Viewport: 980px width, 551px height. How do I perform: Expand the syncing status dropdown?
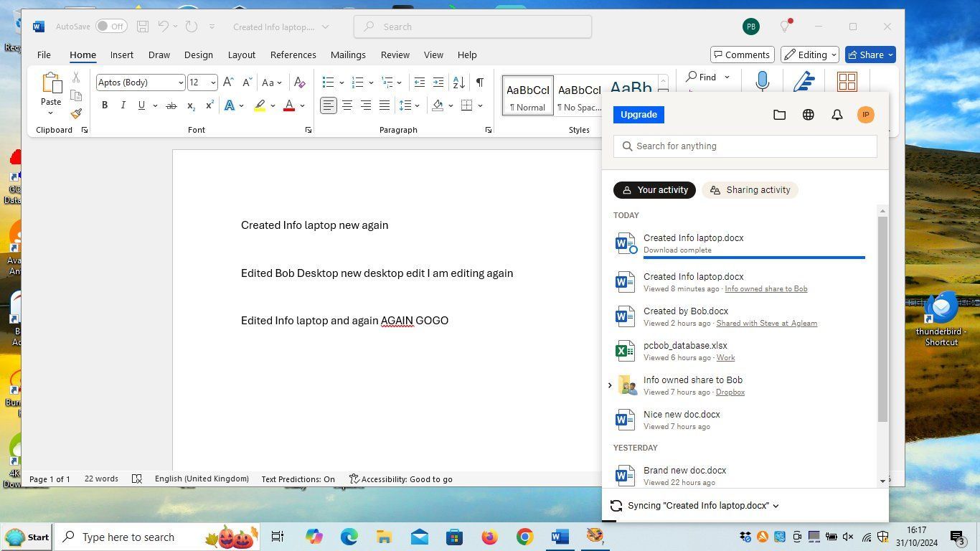point(776,506)
